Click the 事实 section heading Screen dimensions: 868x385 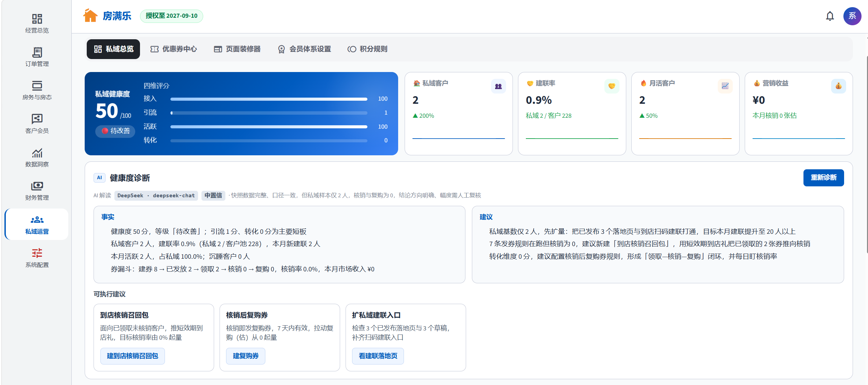tap(108, 217)
